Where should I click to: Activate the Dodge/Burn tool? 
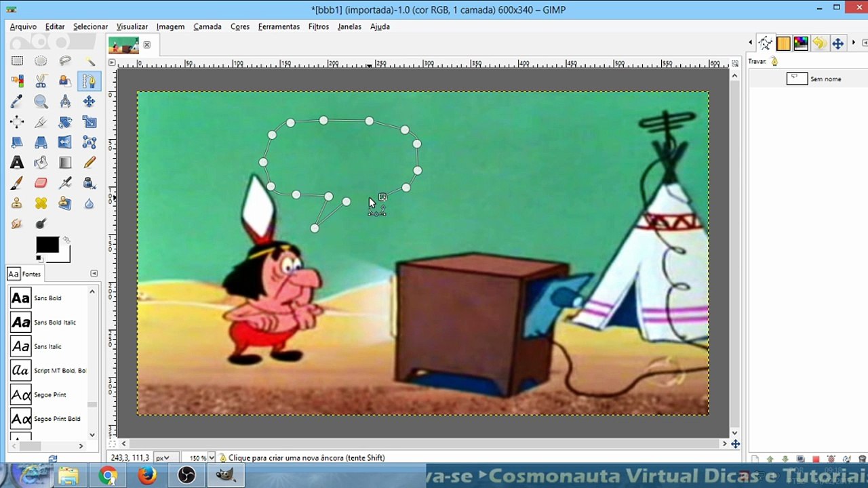click(41, 224)
